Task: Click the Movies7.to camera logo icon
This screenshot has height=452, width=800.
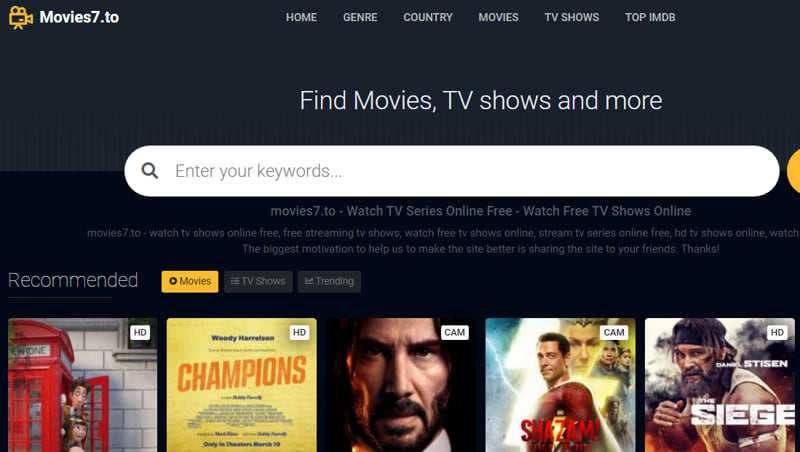Action: (21, 17)
